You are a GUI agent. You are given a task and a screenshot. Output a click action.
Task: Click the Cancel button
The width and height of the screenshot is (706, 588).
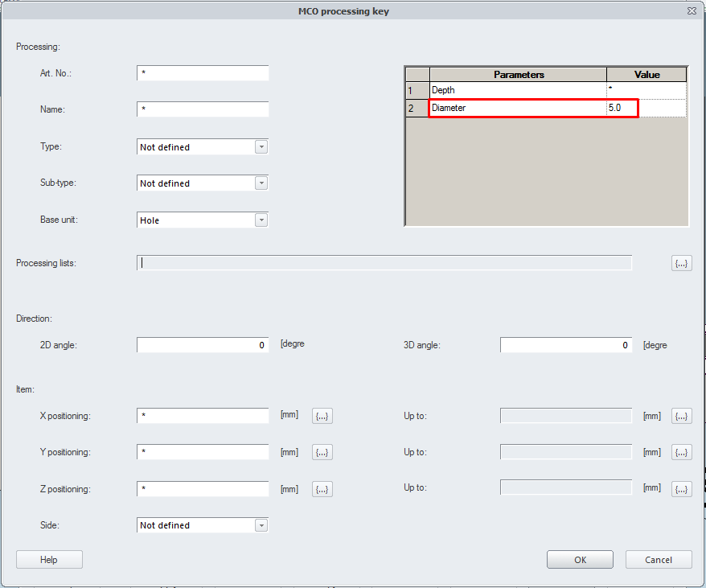coord(659,560)
